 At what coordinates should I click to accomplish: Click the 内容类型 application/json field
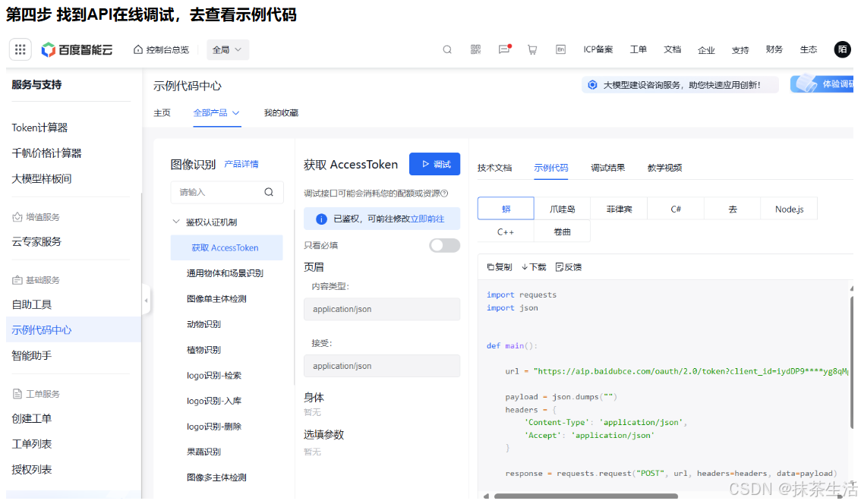point(382,309)
